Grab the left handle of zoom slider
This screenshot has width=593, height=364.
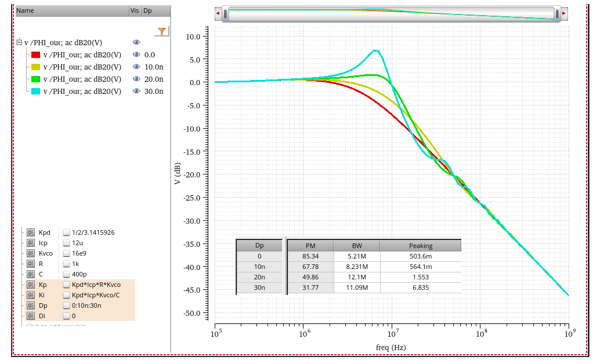coord(225,14)
